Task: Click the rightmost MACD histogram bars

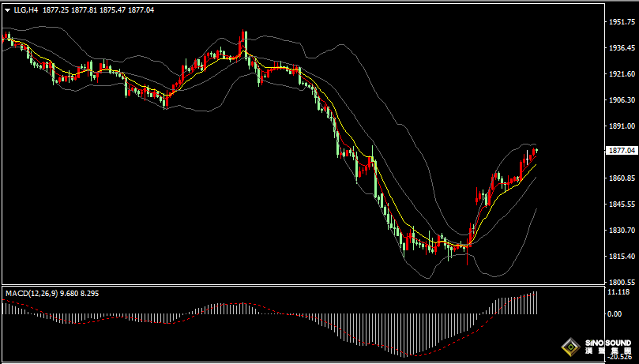Action: pyautogui.click(x=534, y=302)
